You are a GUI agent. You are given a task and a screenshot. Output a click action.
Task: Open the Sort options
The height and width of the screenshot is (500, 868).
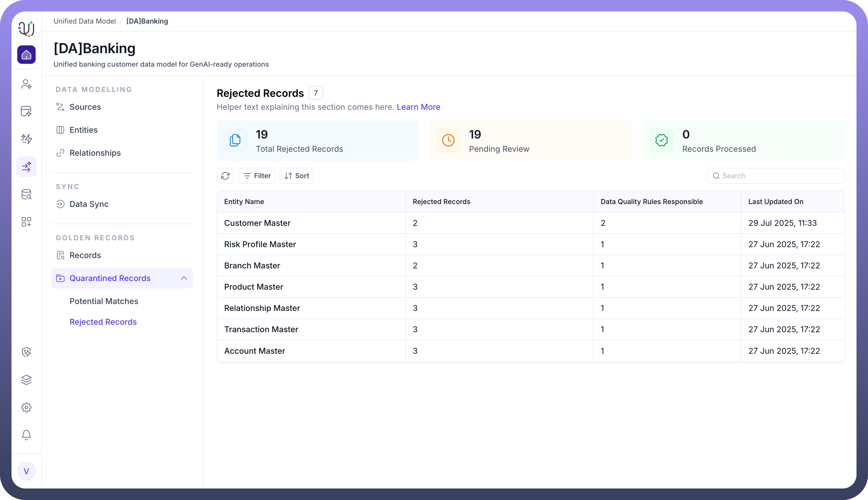click(x=296, y=176)
